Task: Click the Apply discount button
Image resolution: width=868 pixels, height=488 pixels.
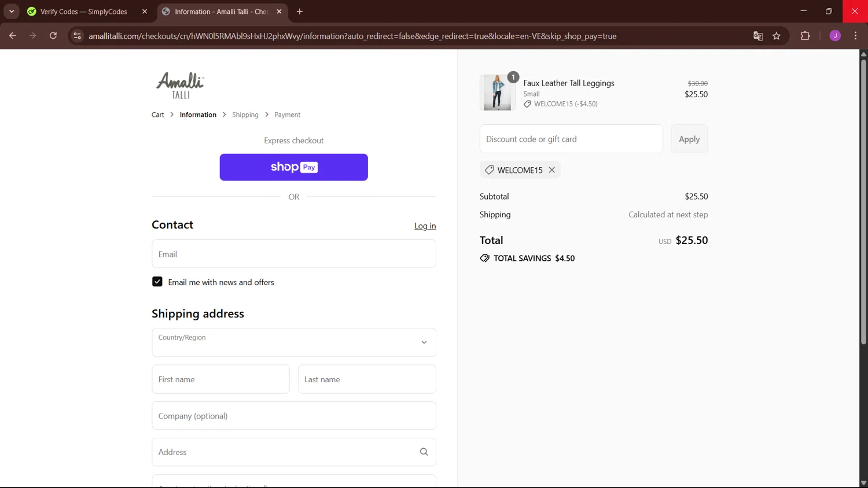Action: 689,139
